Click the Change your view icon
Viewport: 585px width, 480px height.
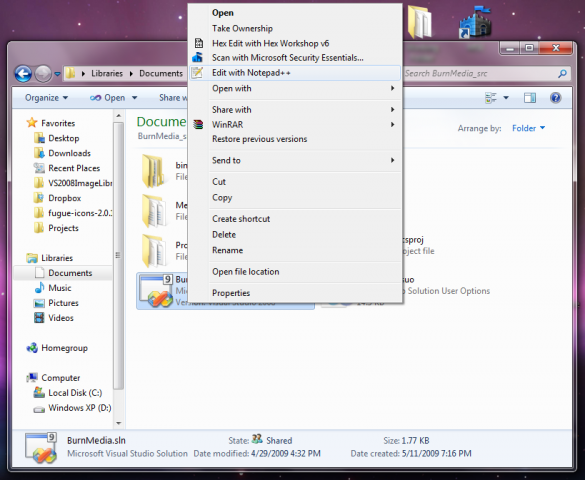491,98
